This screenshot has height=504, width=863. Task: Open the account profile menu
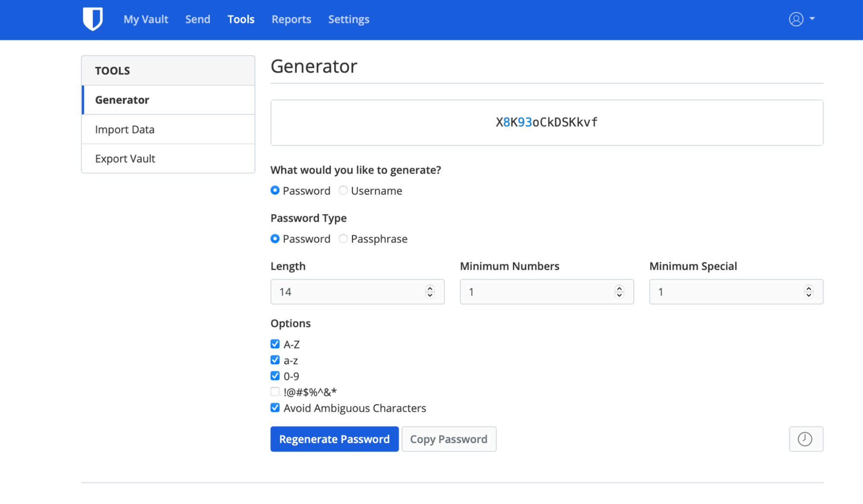tap(802, 19)
